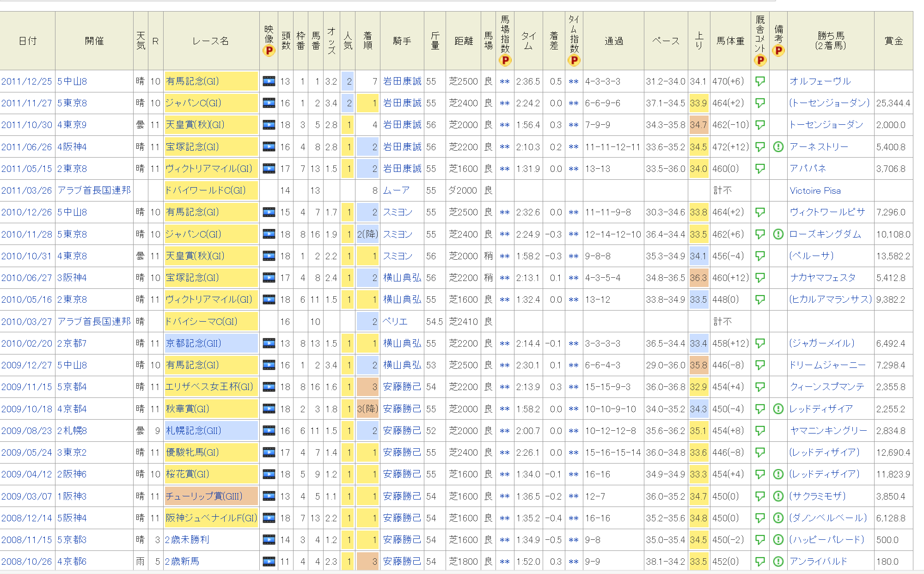
Task: Open race link 阪神ジュベナイルF(GI)
Action: pyautogui.click(x=211, y=518)
